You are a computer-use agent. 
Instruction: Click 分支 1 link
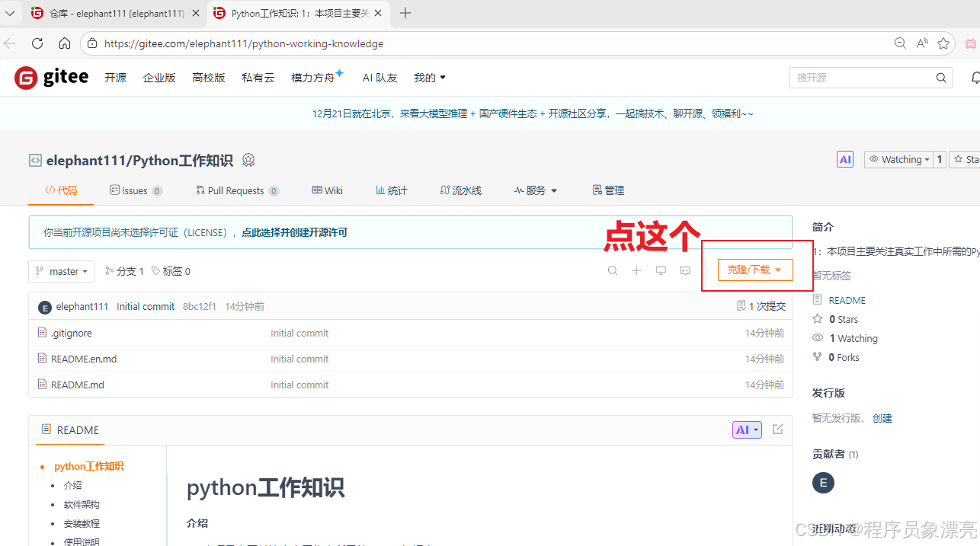(x=125, y=271)
